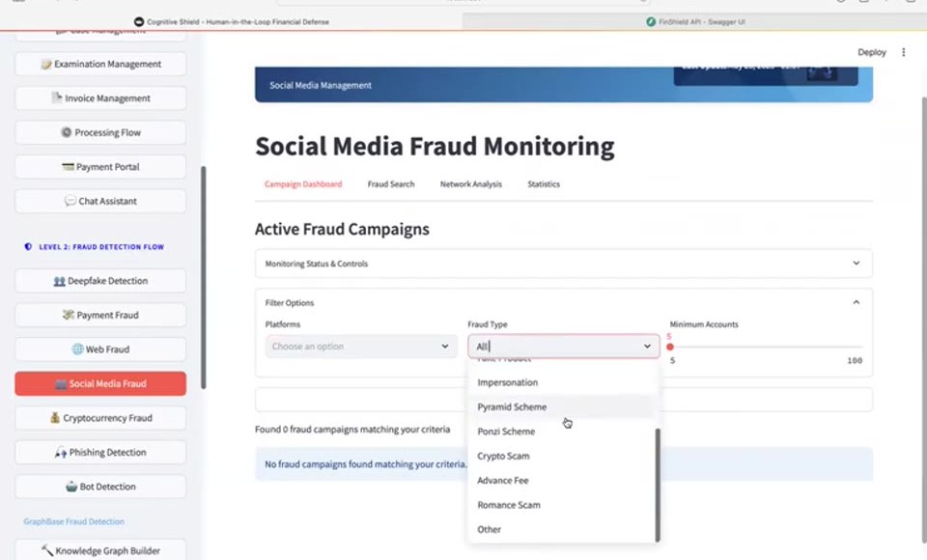Click the Bot Detection robot icon
The image size is (927, 560).
[x=71, y=487]
